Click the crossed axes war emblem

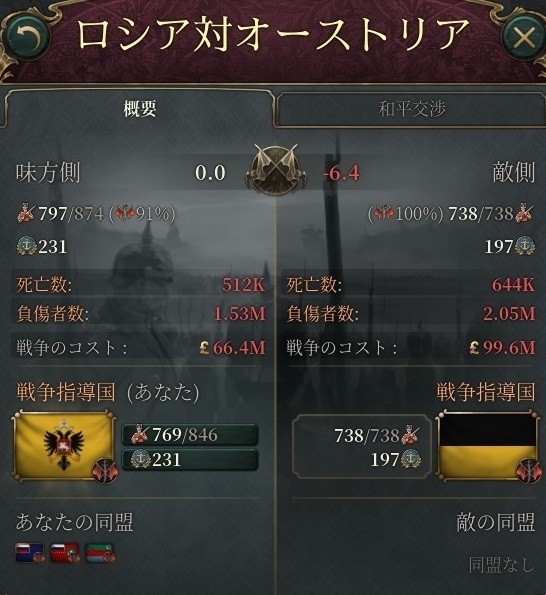[x=275, y=169]
